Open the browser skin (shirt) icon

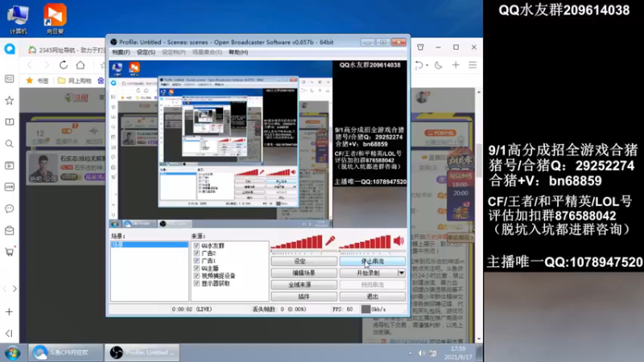tap(420, 47)
